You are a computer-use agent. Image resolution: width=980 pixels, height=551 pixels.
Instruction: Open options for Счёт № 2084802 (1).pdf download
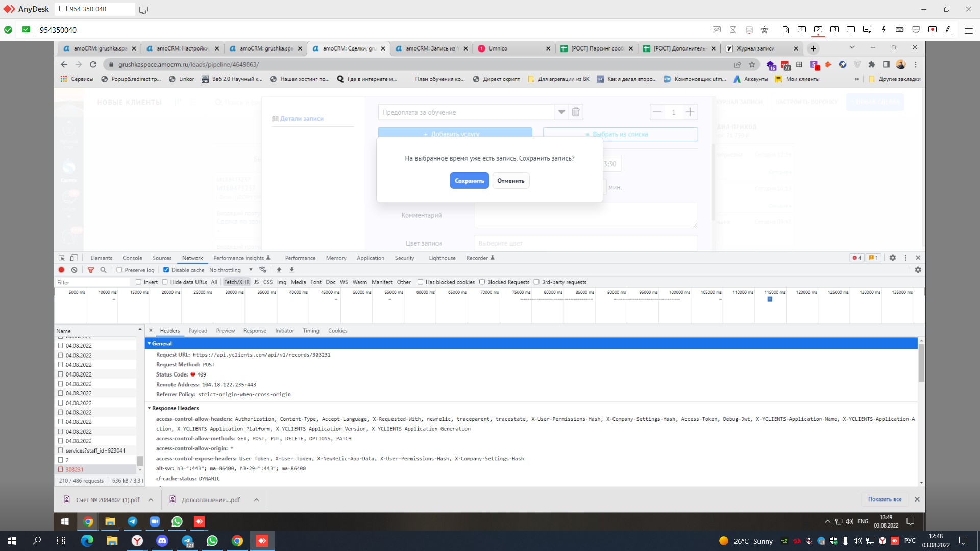click(151, 500)
